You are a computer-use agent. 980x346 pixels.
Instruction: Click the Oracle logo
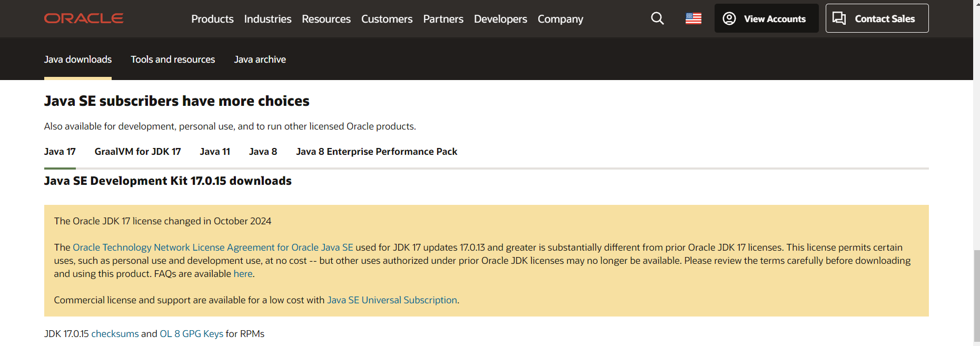84,18
